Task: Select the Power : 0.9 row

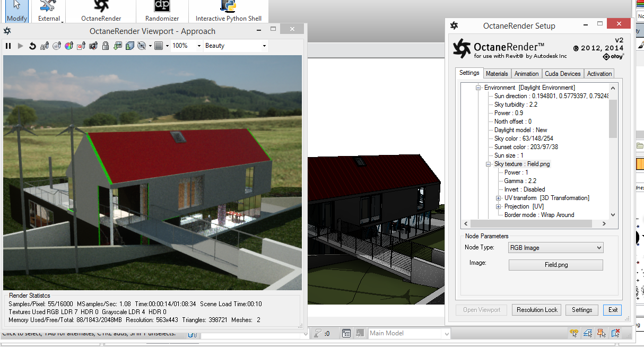Action: pos(508,113)
